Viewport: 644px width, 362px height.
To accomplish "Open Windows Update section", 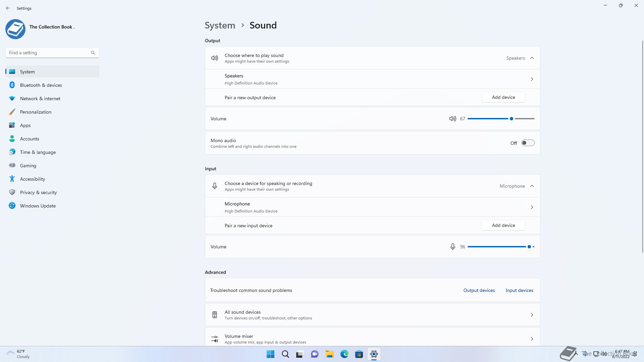I will coord(38,206).
